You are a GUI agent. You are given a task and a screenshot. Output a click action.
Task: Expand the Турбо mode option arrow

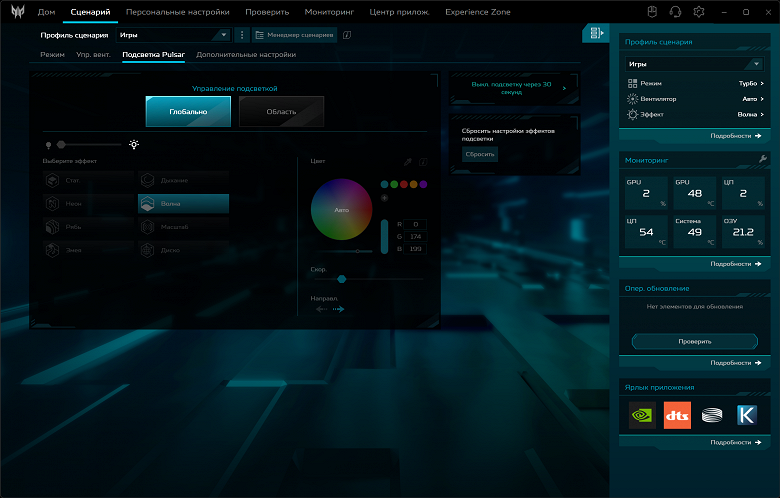pyautogui.click(x=763, y=84)
